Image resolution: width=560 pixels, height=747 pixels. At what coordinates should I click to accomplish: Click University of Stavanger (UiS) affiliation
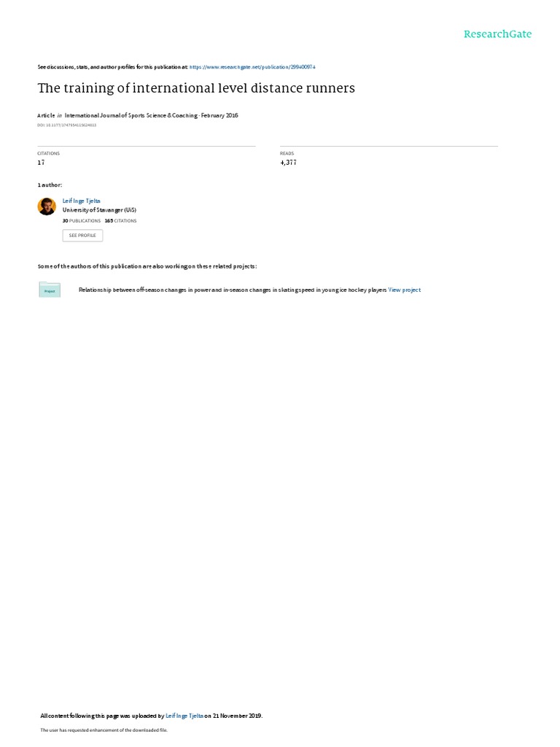99,210
